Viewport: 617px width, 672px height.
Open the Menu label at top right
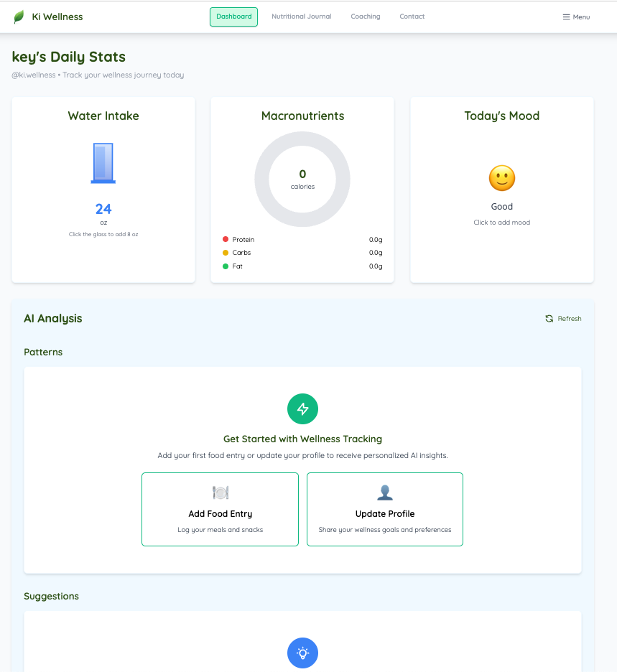pyautogui.click(x=581, y=17)
